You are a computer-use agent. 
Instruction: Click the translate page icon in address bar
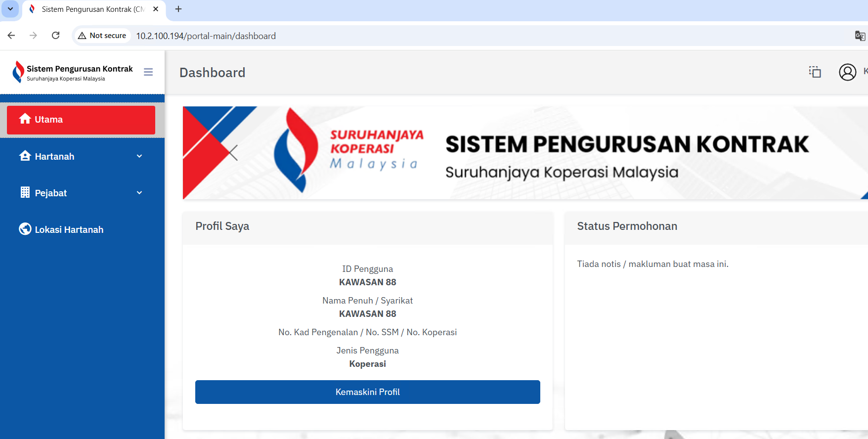(x=860, y=36)
